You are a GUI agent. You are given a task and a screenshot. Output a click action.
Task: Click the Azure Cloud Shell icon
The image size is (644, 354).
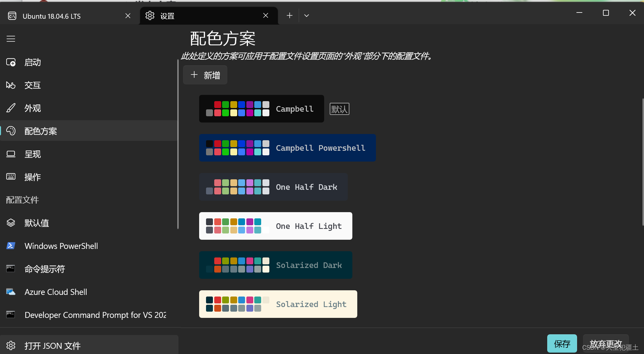(11, 292)
